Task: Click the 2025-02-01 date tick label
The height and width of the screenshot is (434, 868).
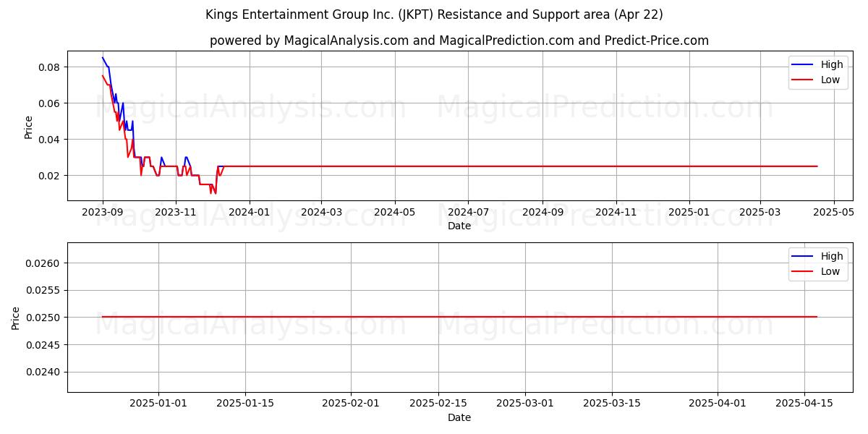Action: [x=350, y=404]
